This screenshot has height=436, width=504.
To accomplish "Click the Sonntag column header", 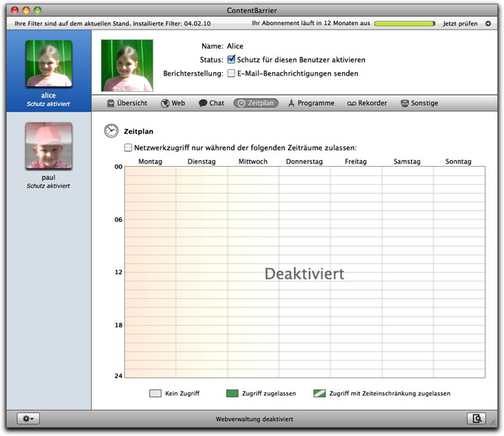I will pos(458,162).
